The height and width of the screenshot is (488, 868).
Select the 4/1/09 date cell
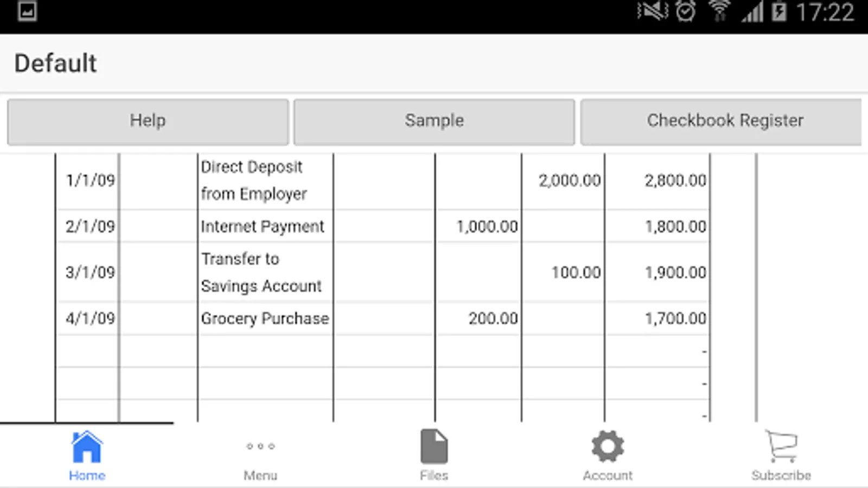point(88,318)
